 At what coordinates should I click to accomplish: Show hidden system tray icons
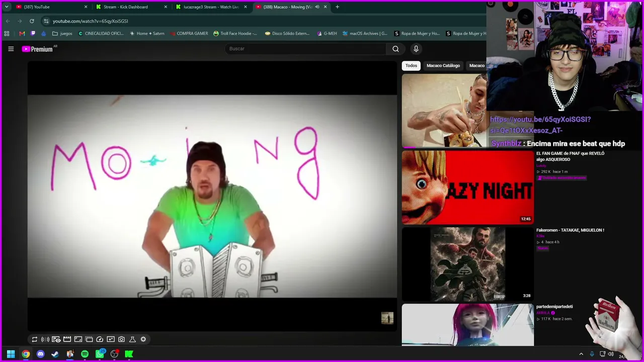[x=581, y=354]
